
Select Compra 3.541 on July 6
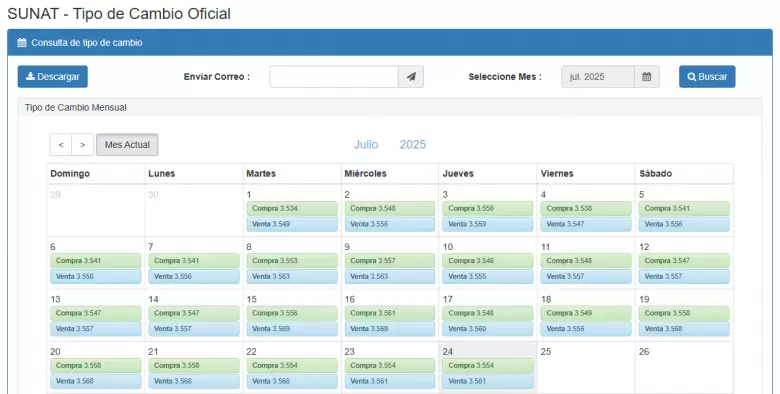click(x=96, y=261)
